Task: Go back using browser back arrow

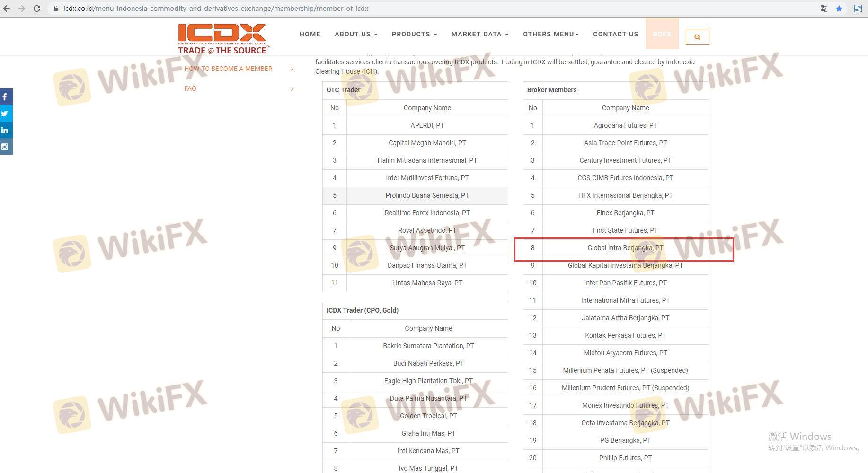Action: click(x=7, y=9)
